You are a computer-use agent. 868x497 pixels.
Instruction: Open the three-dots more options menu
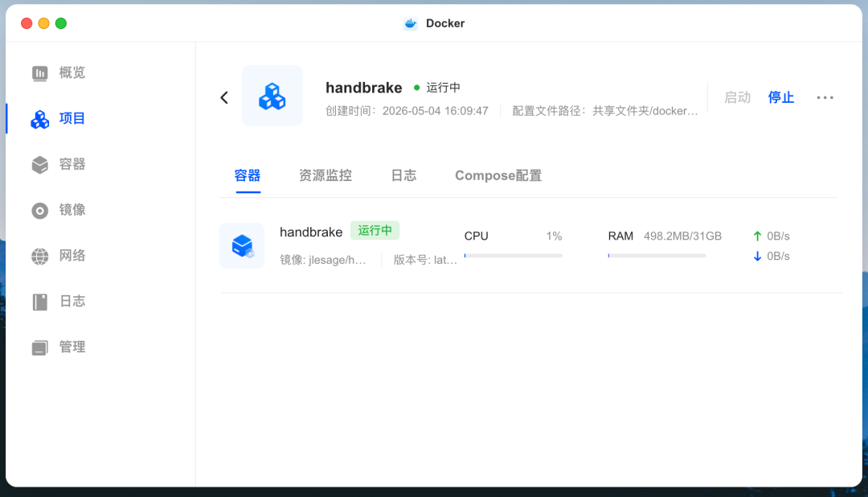click(825, 97)
